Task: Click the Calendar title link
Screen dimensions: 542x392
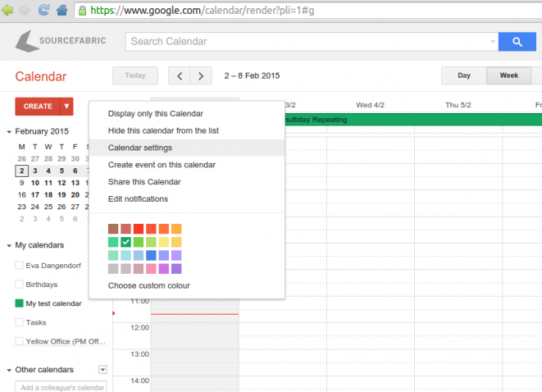Action: (x=41, y=76)
